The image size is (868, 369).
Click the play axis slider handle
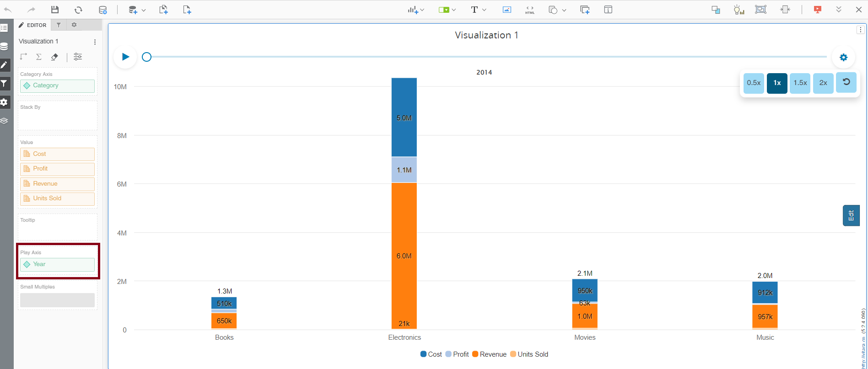pyautogui.click(x=146, y=57)
